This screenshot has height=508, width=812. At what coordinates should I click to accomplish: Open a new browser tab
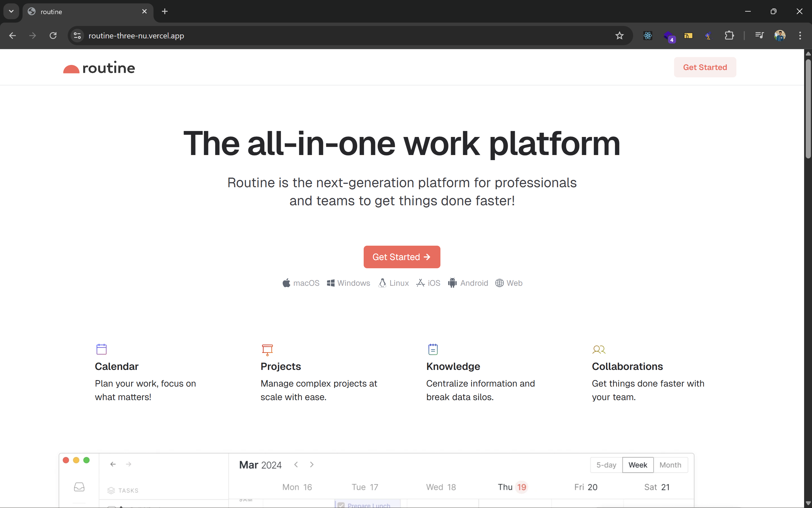[164, 11]
